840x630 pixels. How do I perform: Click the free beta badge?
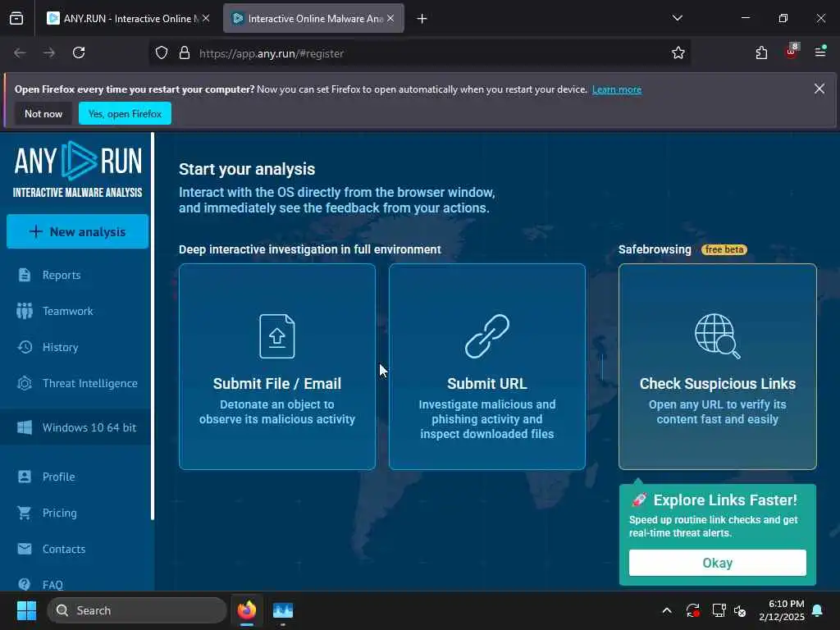(x=724, y=249)
